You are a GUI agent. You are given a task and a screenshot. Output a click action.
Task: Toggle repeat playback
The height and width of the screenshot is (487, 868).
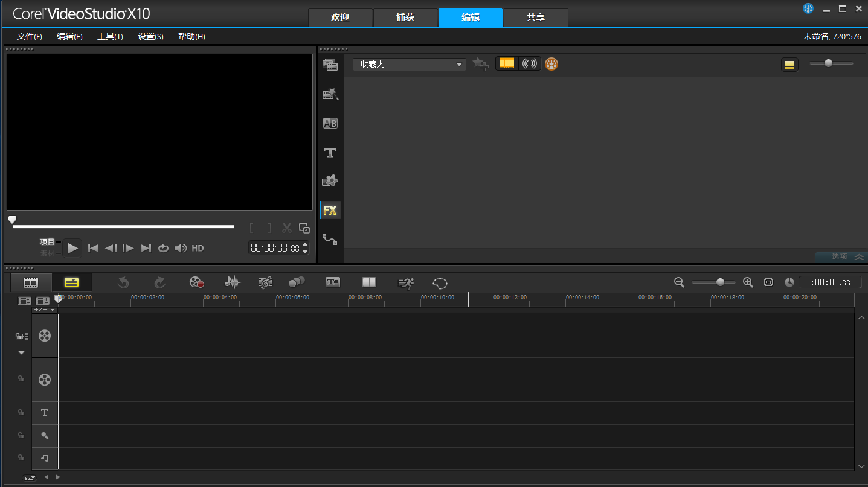tap(163, 248)
